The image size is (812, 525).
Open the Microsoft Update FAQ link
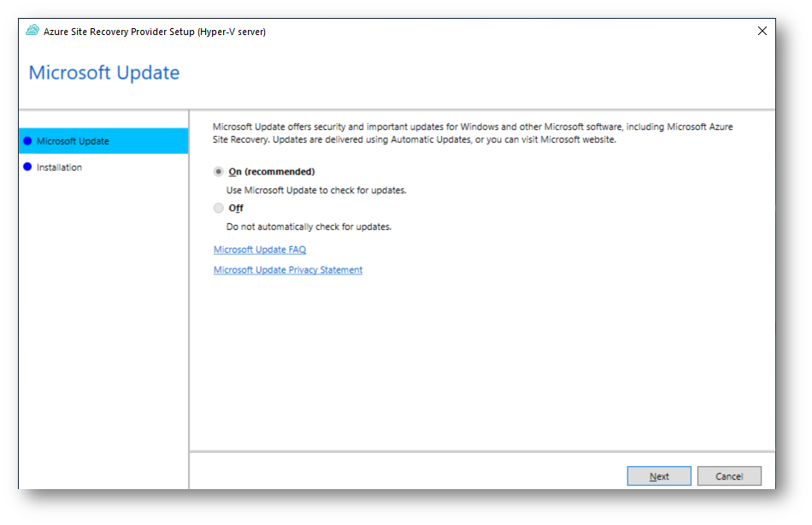pos(260,250)
